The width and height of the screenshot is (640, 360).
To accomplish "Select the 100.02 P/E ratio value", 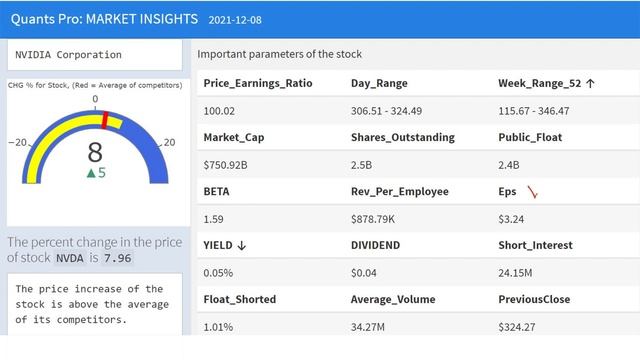I will pos(219,111).
